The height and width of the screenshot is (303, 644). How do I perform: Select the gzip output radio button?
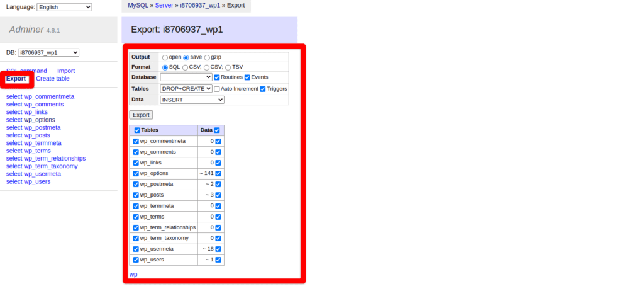click(207, 57)
